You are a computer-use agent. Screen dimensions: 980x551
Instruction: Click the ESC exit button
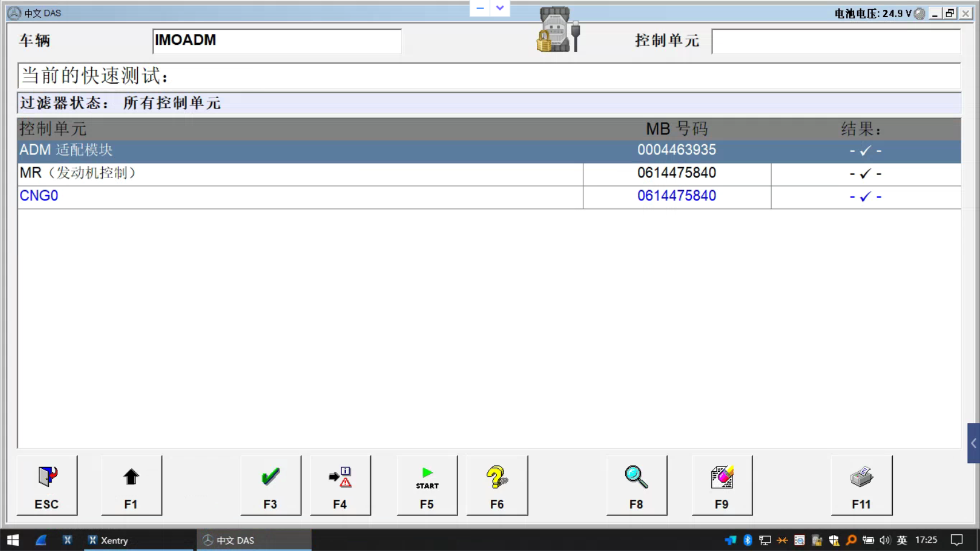click(47, 486)
